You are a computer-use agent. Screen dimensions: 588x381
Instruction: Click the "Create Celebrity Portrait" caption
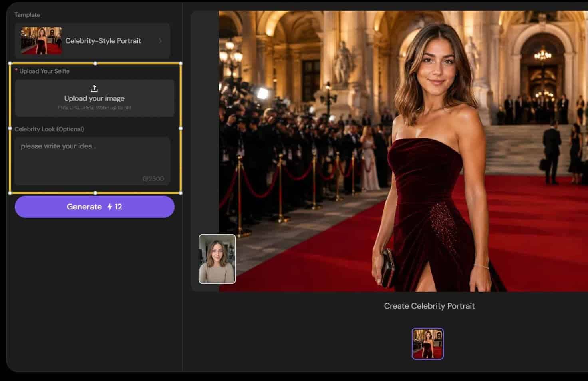[x=429, y=306]
